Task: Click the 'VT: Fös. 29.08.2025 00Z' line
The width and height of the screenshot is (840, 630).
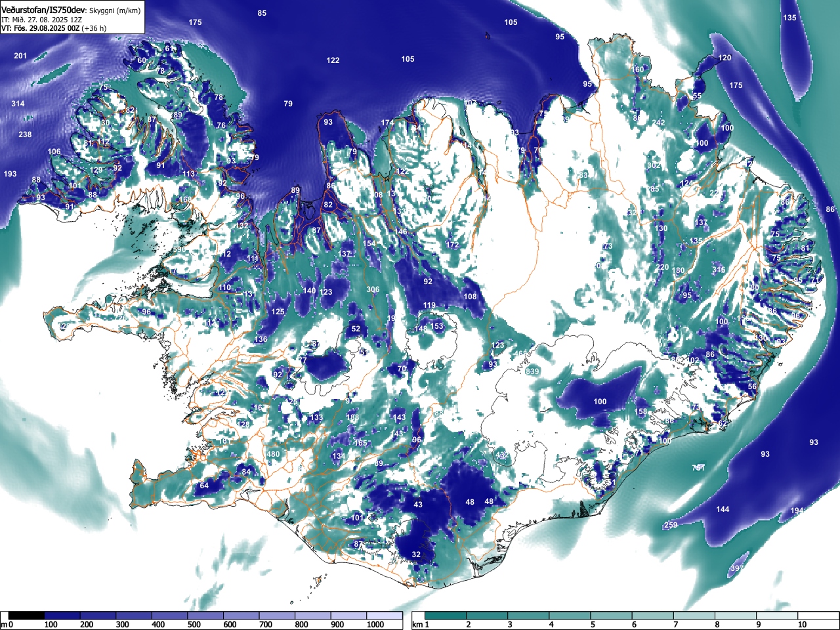Action: 41,28
